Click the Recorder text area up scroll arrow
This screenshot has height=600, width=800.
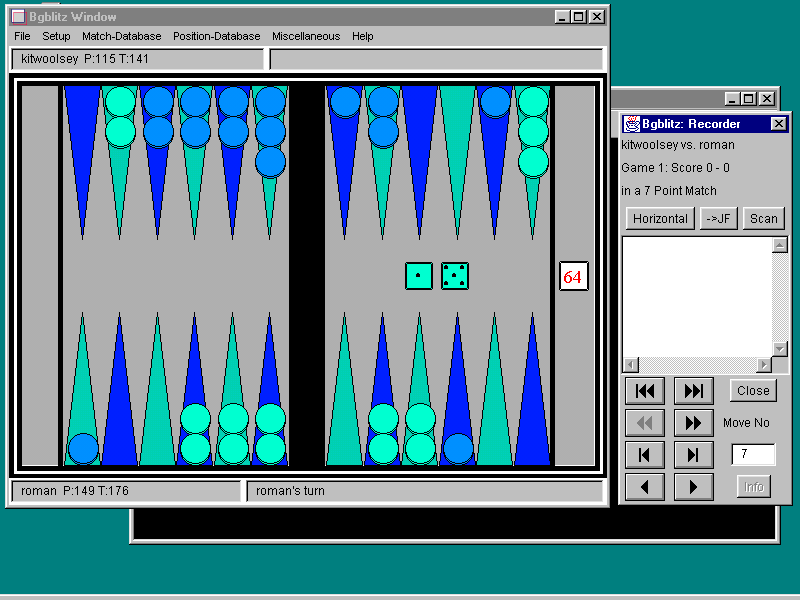pos(780,245)
